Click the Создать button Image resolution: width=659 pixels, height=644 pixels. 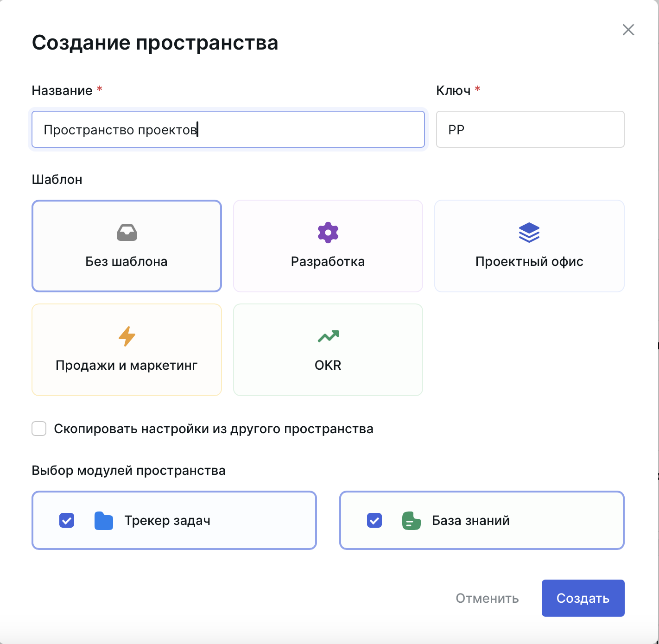coord(583,598)
